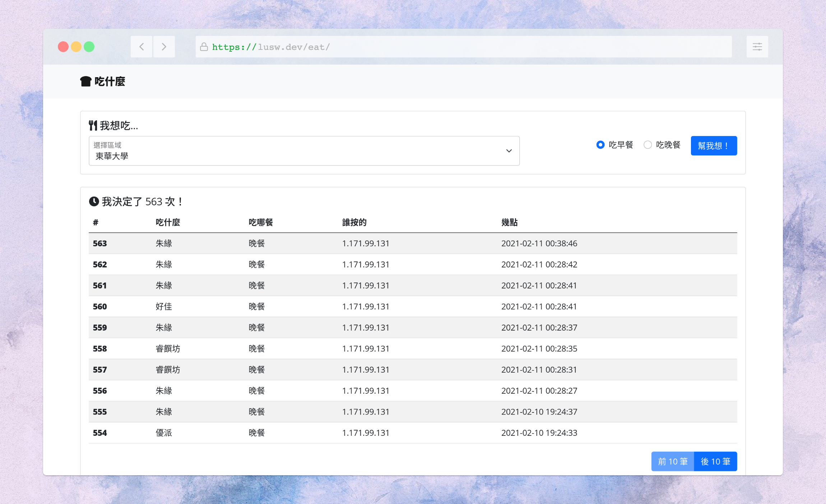Open the browser settings sliders icon
This screenshot has height=504, width=826.
click(757, 47)
